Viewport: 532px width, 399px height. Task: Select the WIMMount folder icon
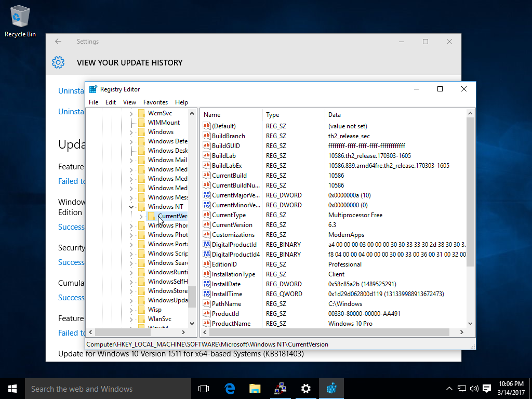coord(141,123)
